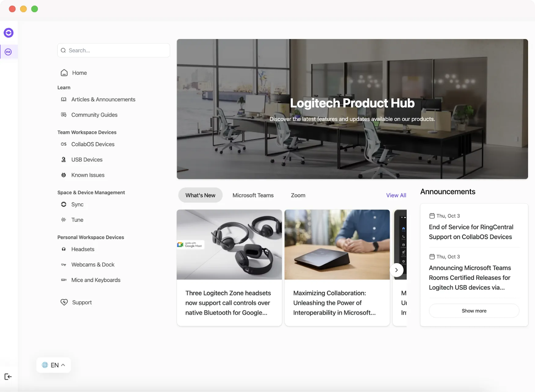Open Community Guides text link
The width and height of the screenshot is (535, 392).
[x=94, y=115]
